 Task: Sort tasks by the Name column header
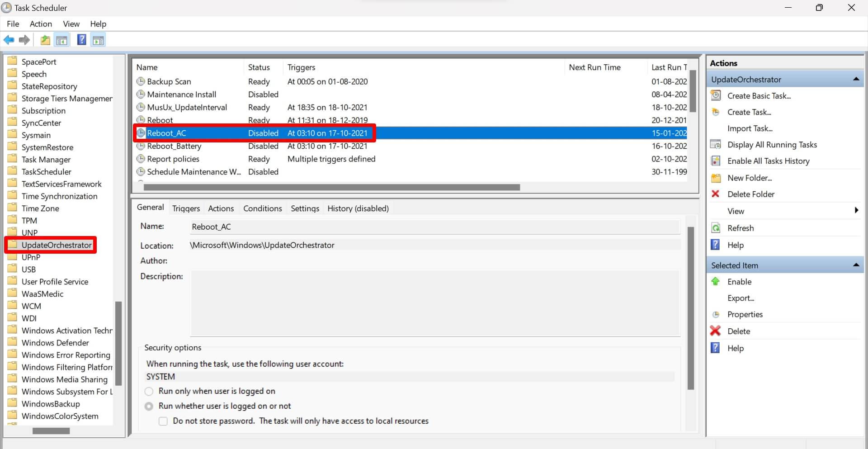pos(189,67)
